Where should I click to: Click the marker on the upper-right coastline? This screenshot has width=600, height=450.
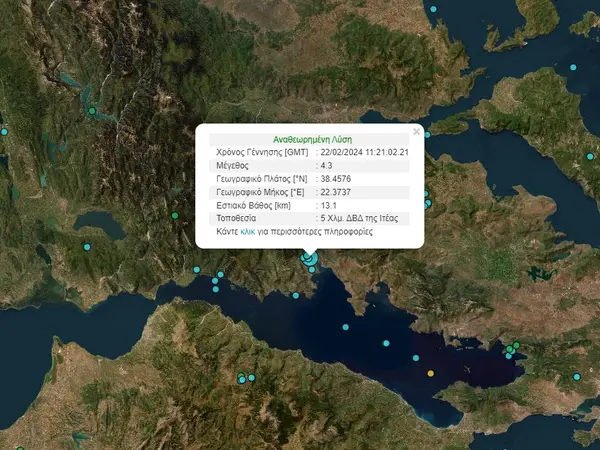(574, 67)
